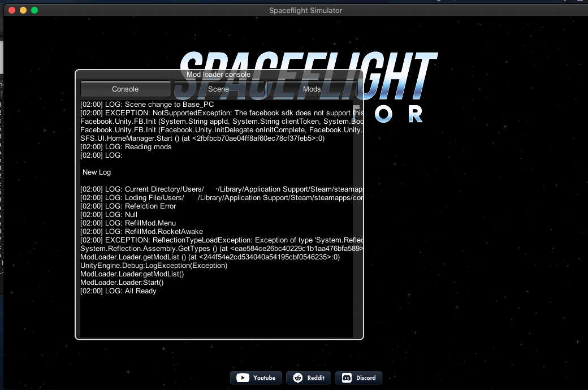Close the Spaceflight Simulator window
Image resolution: width=588 pixels, height=390 pixels.
pos(12,10)
